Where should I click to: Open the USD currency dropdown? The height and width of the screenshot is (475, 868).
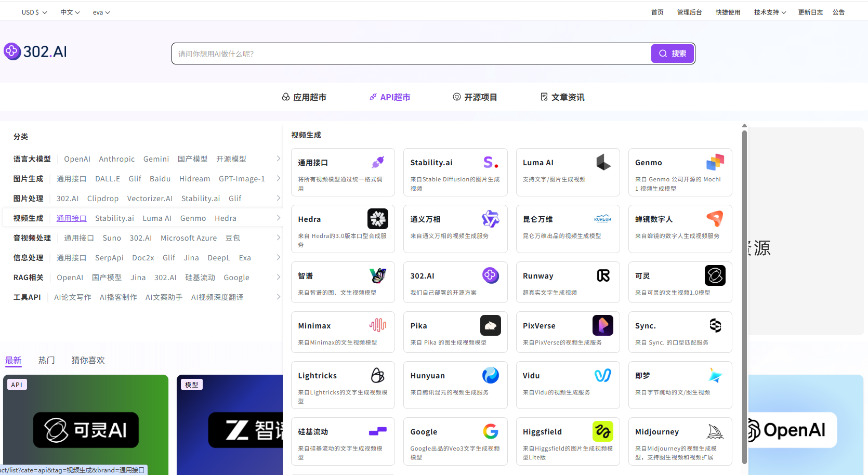coord(34,12)
